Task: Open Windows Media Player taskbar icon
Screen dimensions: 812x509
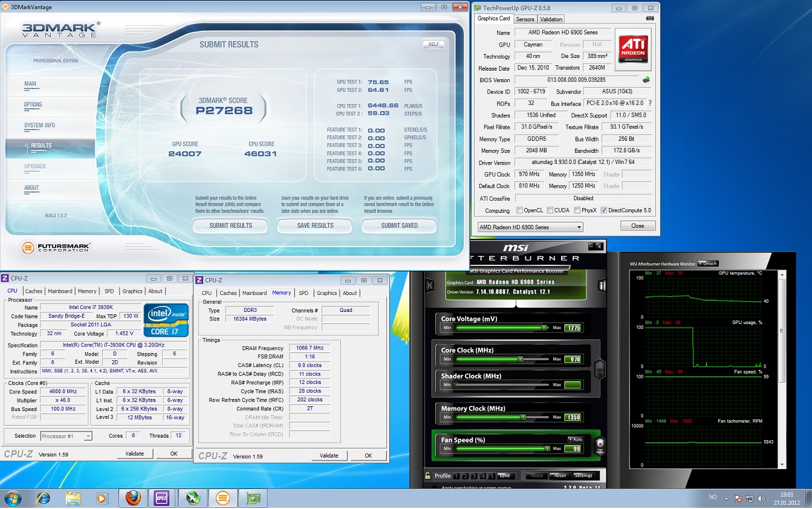Action: click(x=102, y=499)
